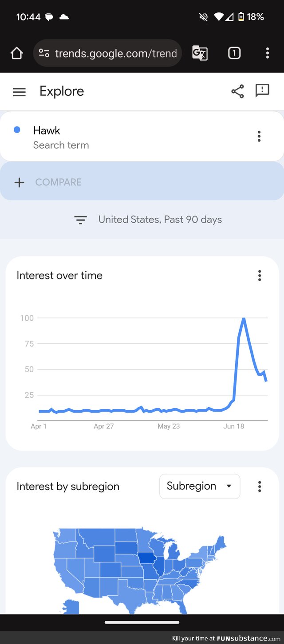
Task: Open site info icon in address bar
Action: [44, 53]
